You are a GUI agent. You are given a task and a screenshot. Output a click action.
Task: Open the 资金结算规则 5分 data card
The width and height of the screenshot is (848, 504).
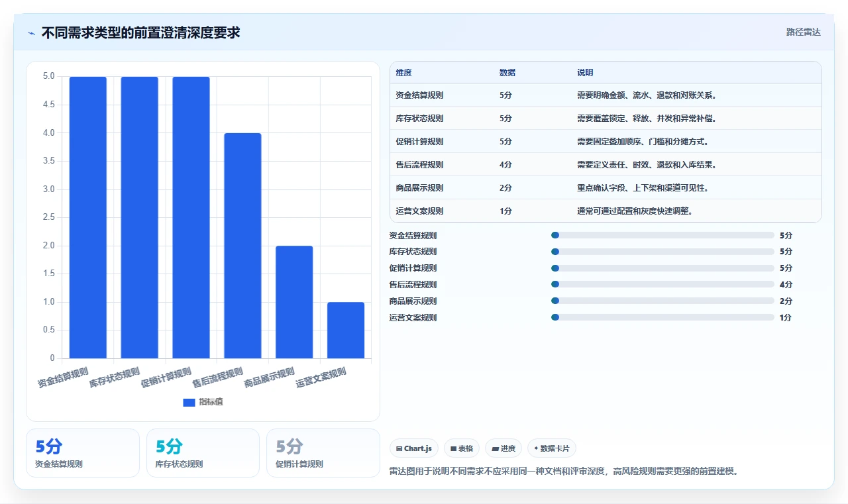pyautogui.click(x=83, y=453)
